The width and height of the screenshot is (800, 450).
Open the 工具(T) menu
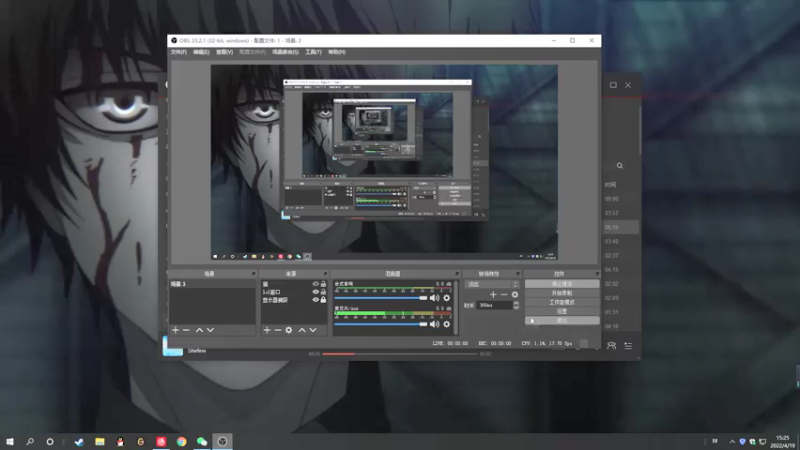pyautogui.click(x=313, y=52)
